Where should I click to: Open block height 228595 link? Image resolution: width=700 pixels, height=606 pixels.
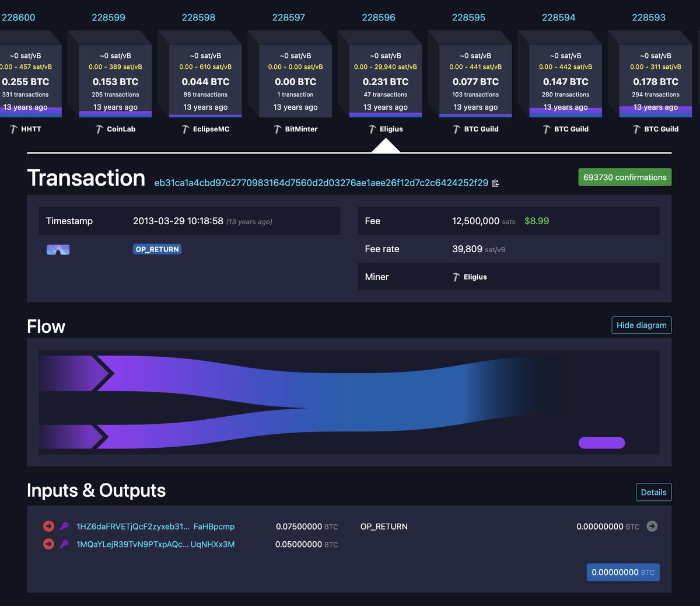point(468,18)
